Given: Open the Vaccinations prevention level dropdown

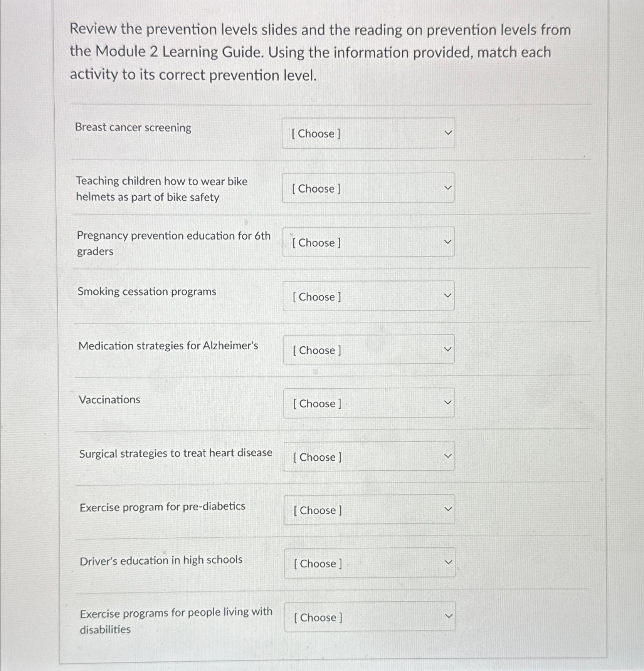Looking at the screenshot, I should (x=369, y=403).
